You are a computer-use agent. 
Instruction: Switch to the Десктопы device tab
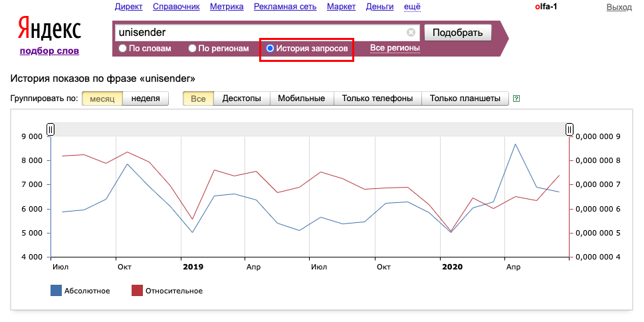(x=241, y=98)
